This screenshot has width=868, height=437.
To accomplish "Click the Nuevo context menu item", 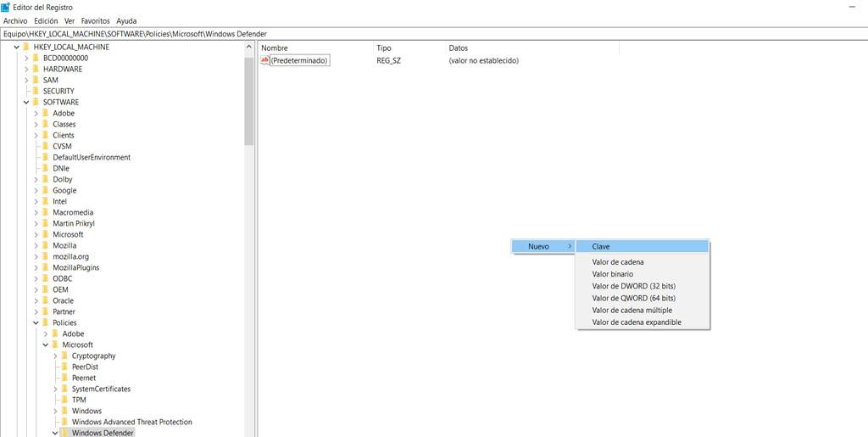I will point(542,246).
